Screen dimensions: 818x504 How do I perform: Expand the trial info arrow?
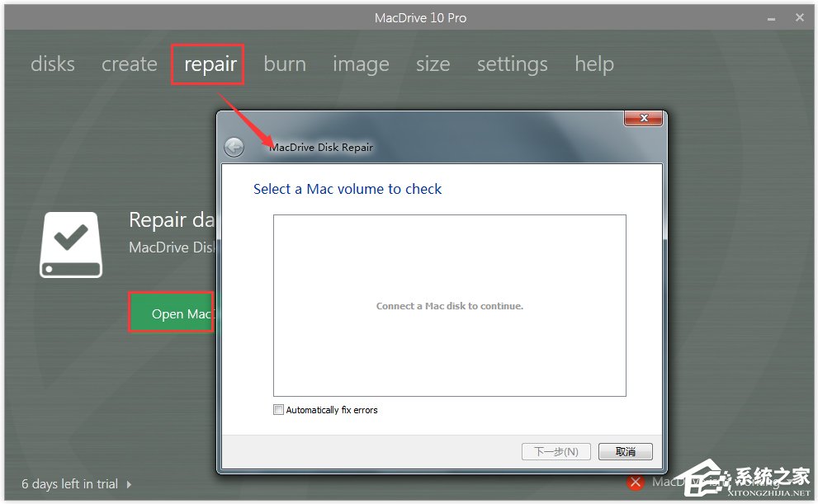pos(129,484)
